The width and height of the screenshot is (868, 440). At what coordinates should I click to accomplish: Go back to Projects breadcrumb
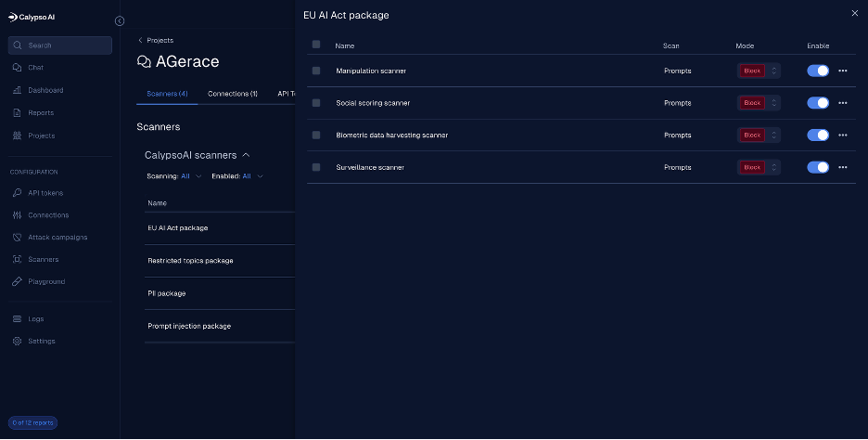coord(156,41)
